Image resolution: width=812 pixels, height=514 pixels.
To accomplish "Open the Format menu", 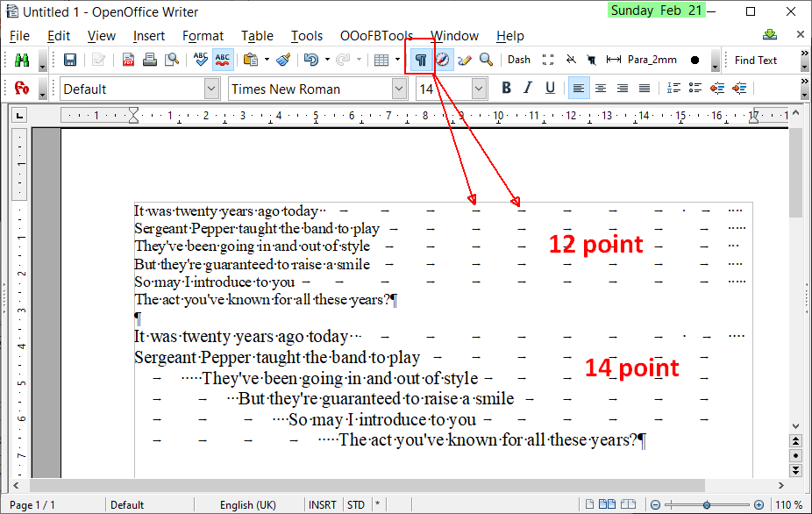I will click(203, 36).
